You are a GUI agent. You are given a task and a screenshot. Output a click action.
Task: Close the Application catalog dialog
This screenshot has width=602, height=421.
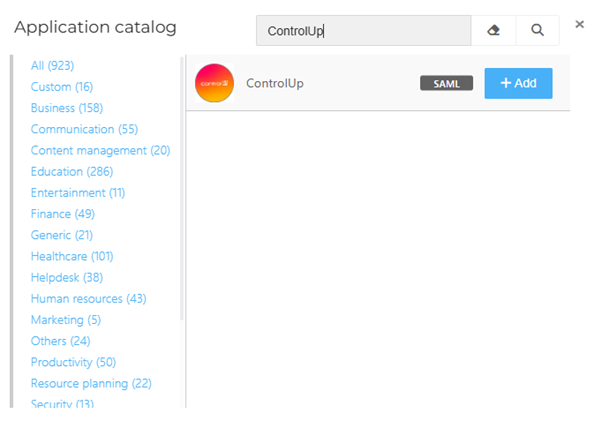[579, 24]
